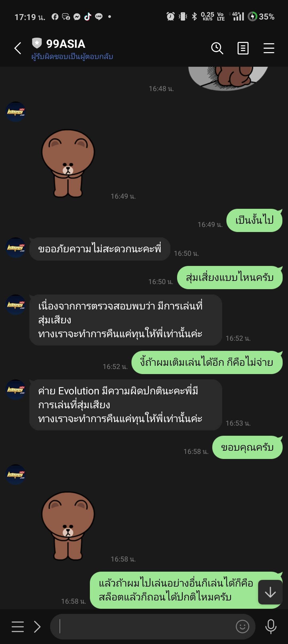Tap the battery indicator showing 35%
This screenshot has width=288, height=644.
click(x=261, y=17)
